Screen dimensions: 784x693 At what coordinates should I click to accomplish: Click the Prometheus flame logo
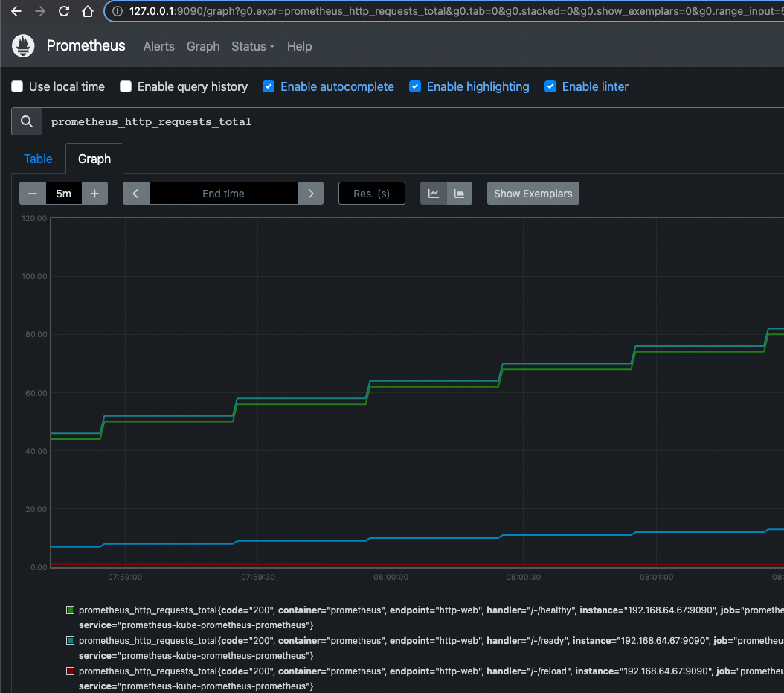(23, 46)
